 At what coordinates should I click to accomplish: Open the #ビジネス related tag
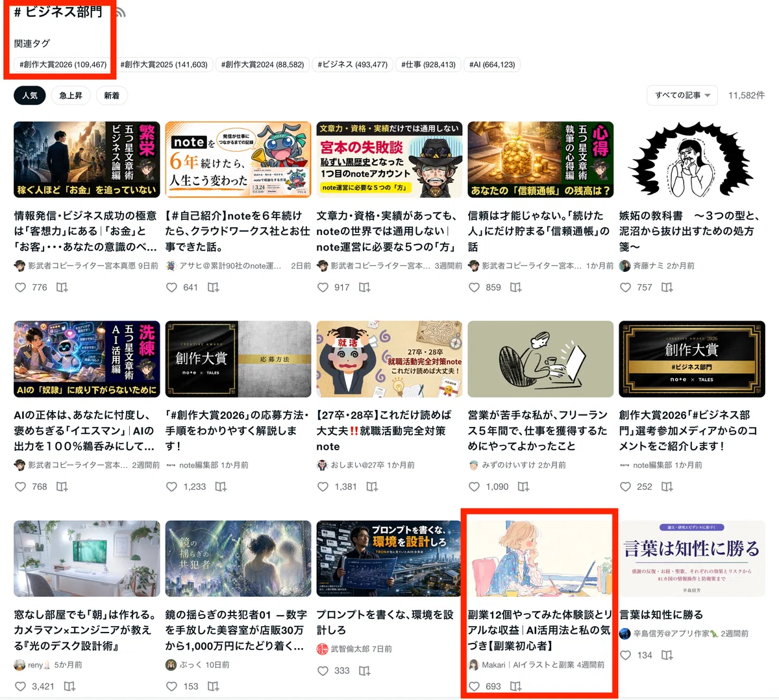tap(352, 65)
